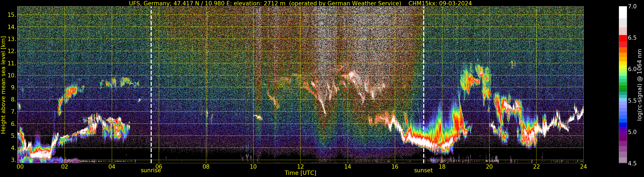Click the '14' tick on the time axis
644x177 pixels.
(347, 167)
